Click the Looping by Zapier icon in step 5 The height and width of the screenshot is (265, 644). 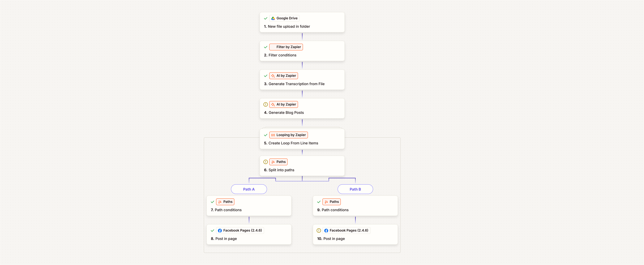273,135
